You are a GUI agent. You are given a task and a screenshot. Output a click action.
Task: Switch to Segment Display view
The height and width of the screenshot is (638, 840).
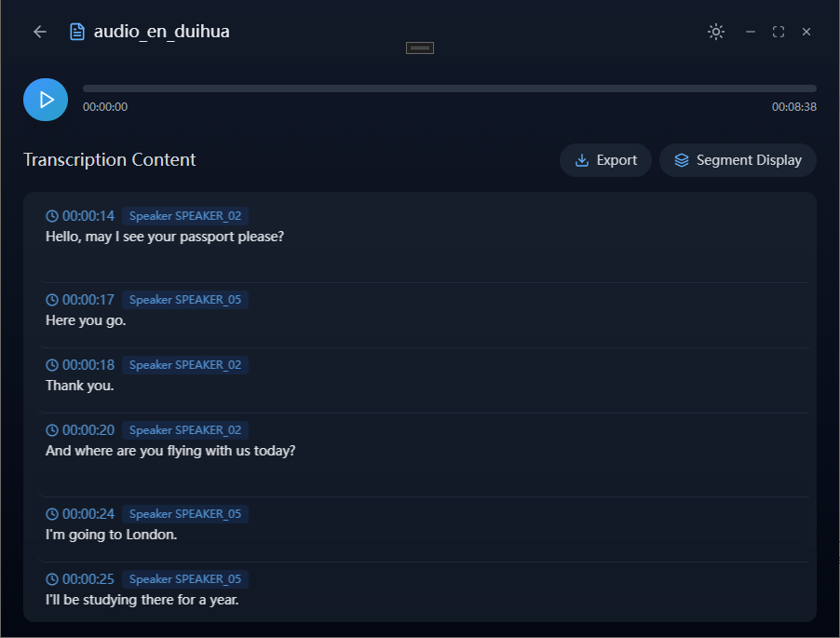point(738,160)
